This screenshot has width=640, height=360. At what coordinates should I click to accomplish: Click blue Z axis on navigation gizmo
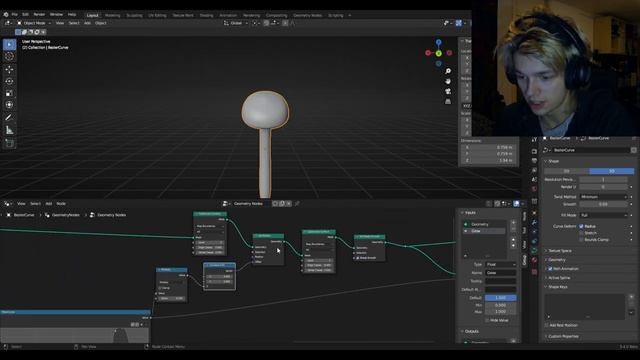pos(438,42)
